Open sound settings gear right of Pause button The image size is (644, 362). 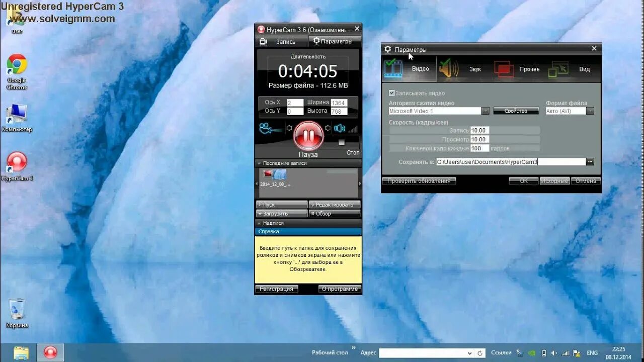[328, 128]
